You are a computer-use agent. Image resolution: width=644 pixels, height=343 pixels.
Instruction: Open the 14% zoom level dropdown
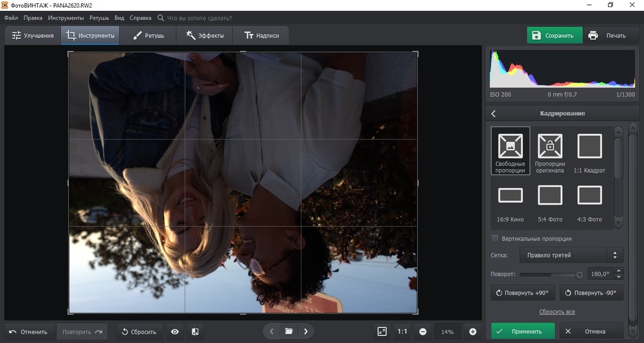pos(447,331)
